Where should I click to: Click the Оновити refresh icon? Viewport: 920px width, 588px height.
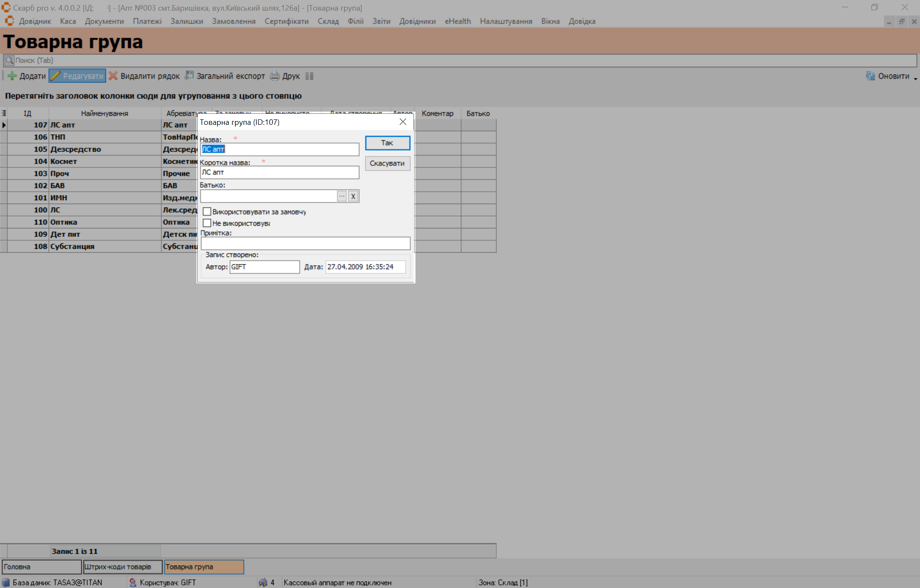[x=870, y=76]
